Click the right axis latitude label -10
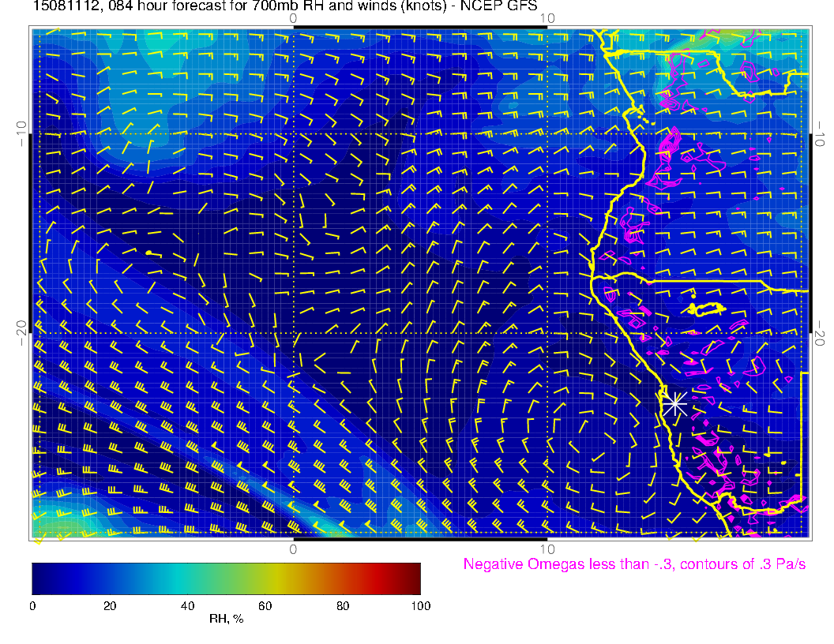Screen dimensions: 834x644 click(820, 133)
